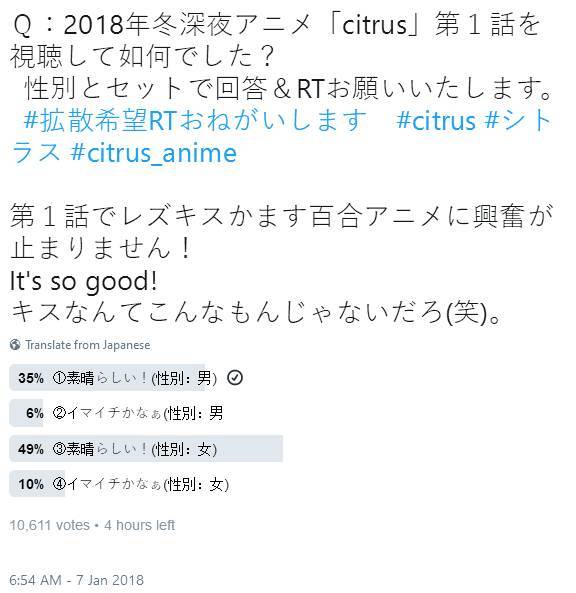The height and width of the screenshot is (593, 576).
Task: Click the 35% percentage label
Action: point(31,378)
